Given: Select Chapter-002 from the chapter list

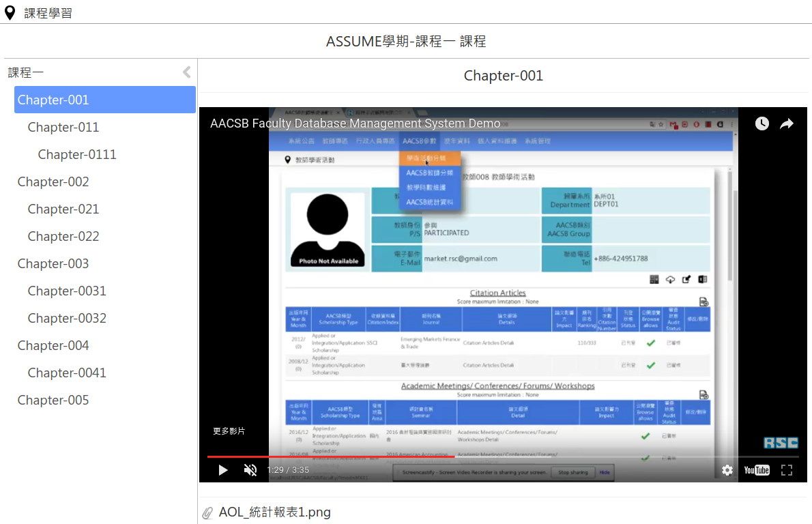Looking at the screenshot, I should point(53,181).
